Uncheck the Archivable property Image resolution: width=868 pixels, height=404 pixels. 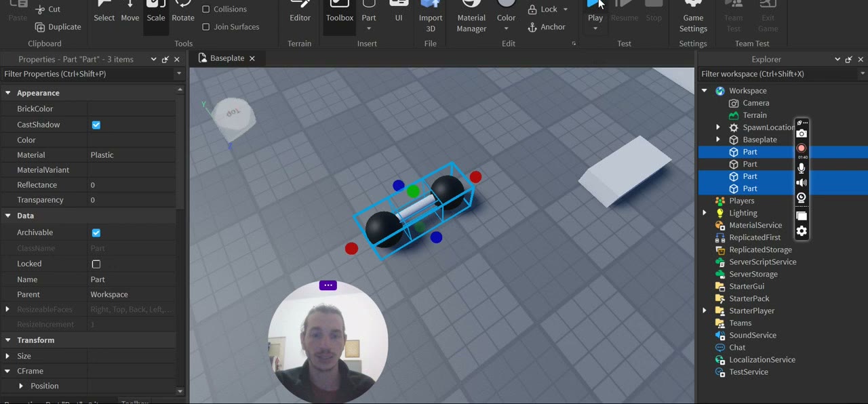pyautogui.click(x=96, y=233)
